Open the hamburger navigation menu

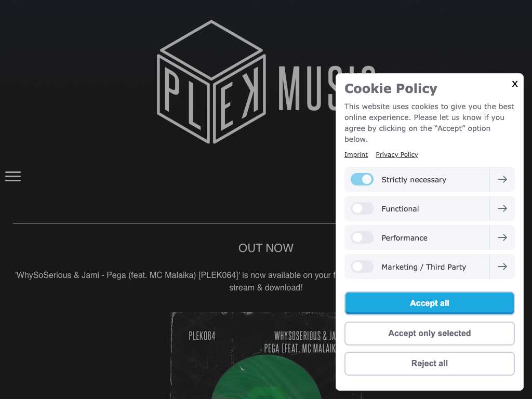tap(13, 177)
